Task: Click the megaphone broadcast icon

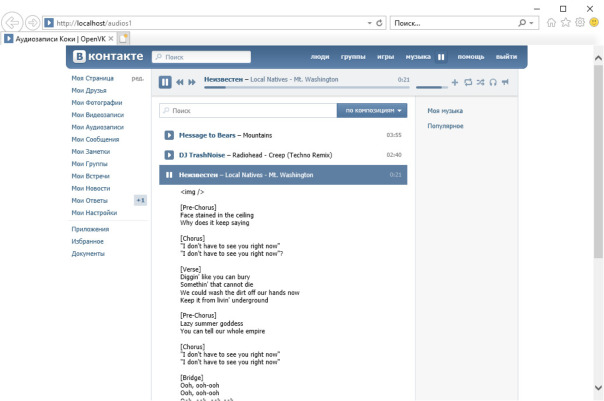Action: point(505,82)
